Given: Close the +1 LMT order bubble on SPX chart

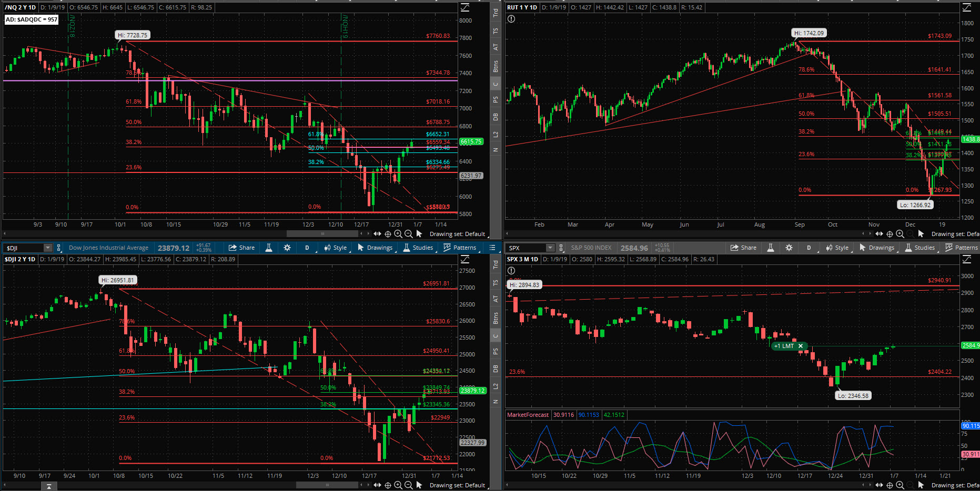Looking at the screenshot, I should tap(801, 346).
